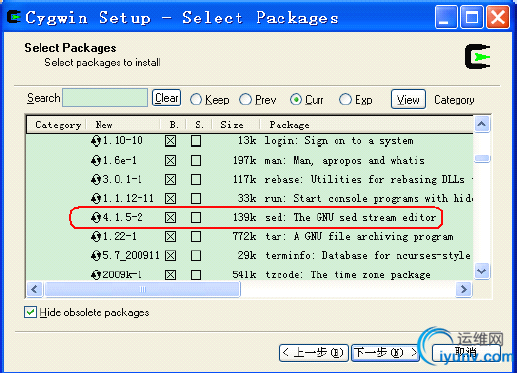
Task: Select 'sed: The GNU sed stream editor'
Action: pyautogui.click(x=351, y=218)
